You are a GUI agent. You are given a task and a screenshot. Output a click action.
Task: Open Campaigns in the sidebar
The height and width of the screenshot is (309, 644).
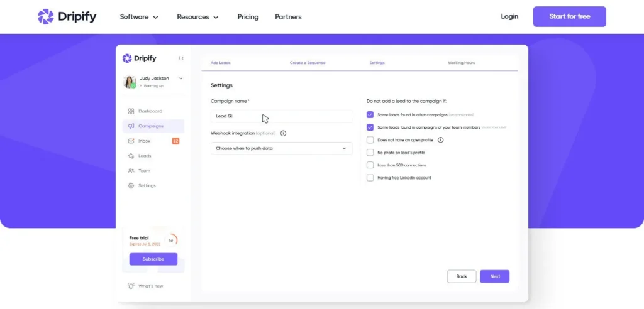pos(153,126)
